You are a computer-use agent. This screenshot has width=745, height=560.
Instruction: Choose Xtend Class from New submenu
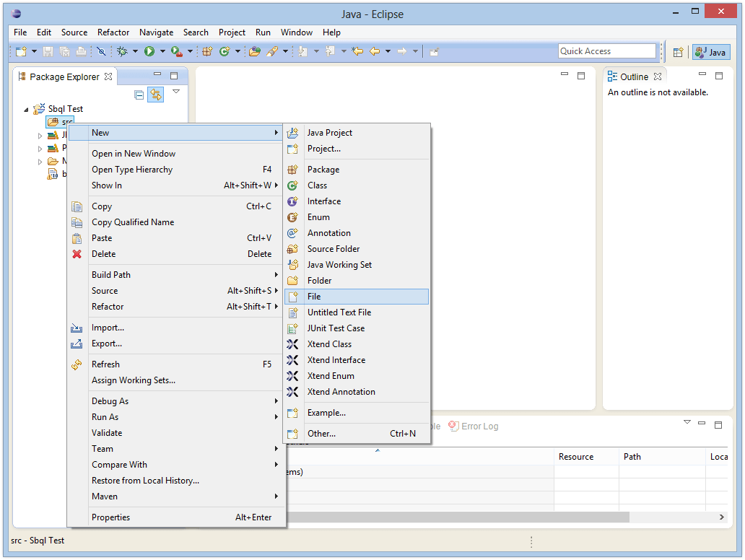[357, 344]
